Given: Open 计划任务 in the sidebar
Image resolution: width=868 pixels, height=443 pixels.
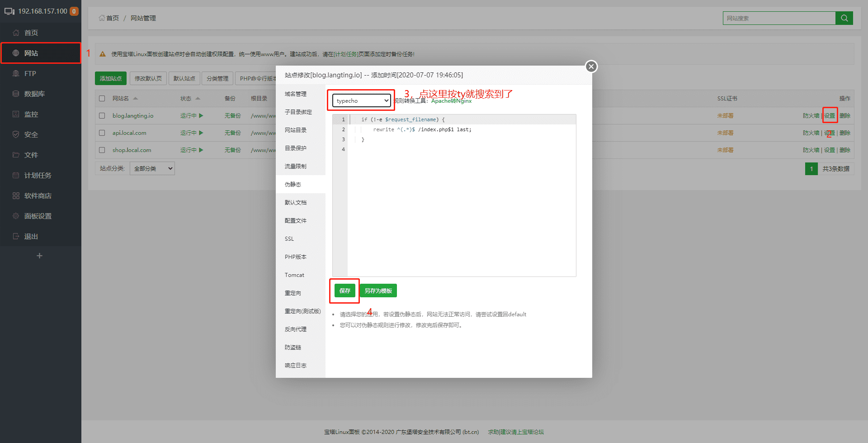Looking at the screenshot, I should pos(41,175).
